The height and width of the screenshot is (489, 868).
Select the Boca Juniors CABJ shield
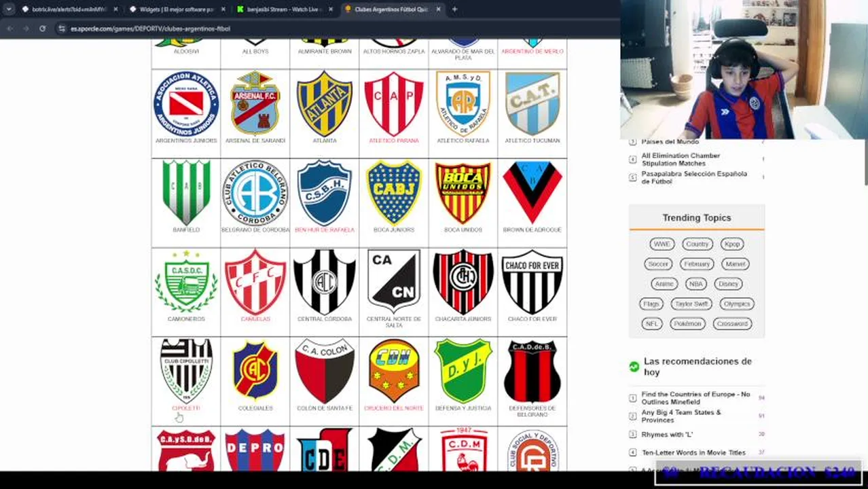[394, 193]
